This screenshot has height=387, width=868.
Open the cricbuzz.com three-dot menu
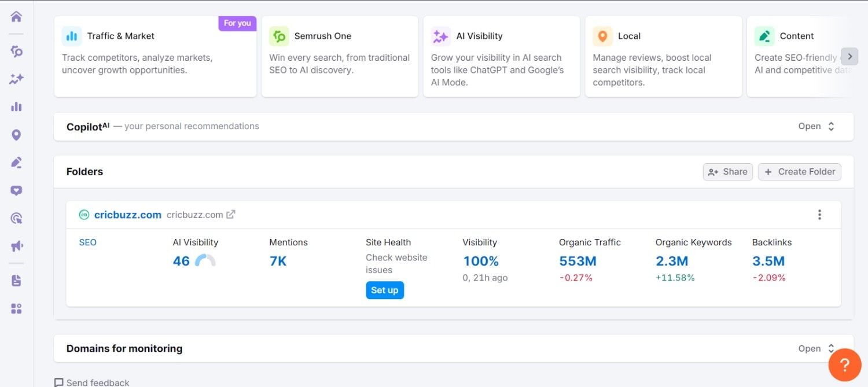819,215
